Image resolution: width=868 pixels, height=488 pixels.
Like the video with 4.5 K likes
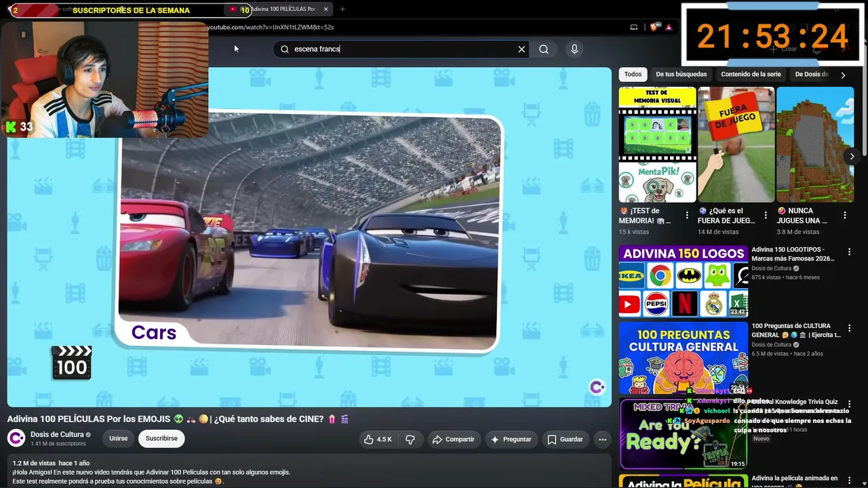(x=378, y=439)
